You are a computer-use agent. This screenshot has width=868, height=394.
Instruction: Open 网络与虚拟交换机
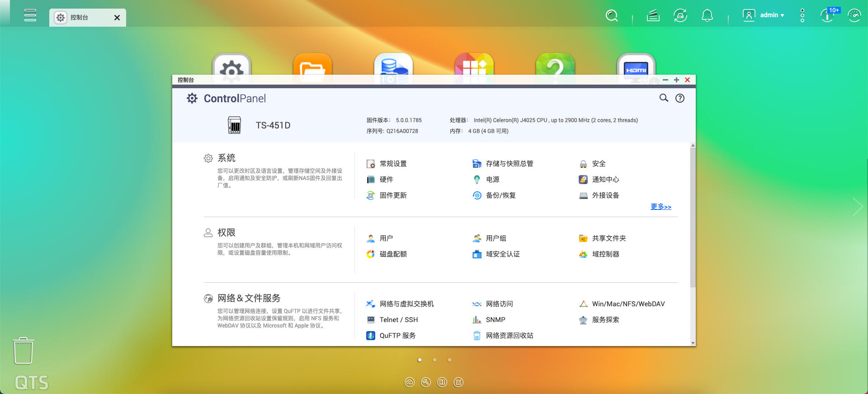(400, 304)
